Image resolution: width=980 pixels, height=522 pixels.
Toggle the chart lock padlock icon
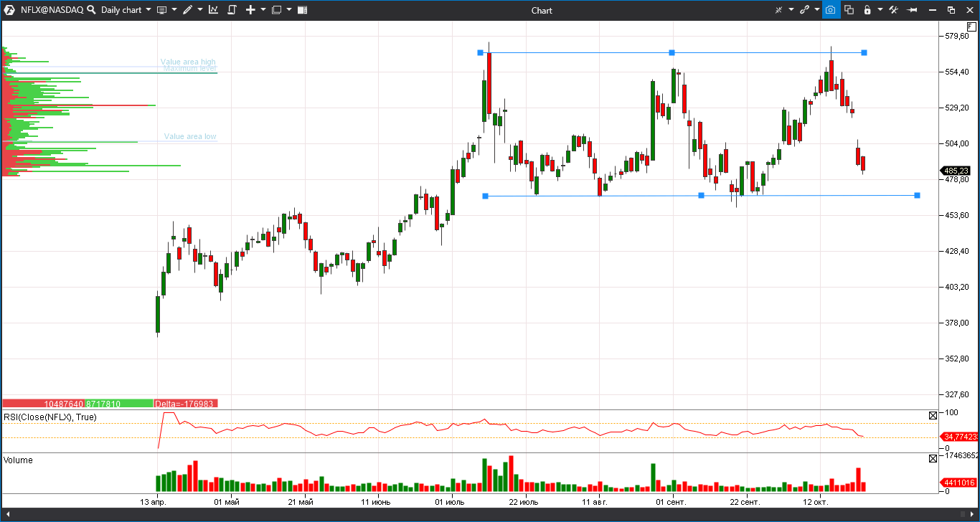867,10
